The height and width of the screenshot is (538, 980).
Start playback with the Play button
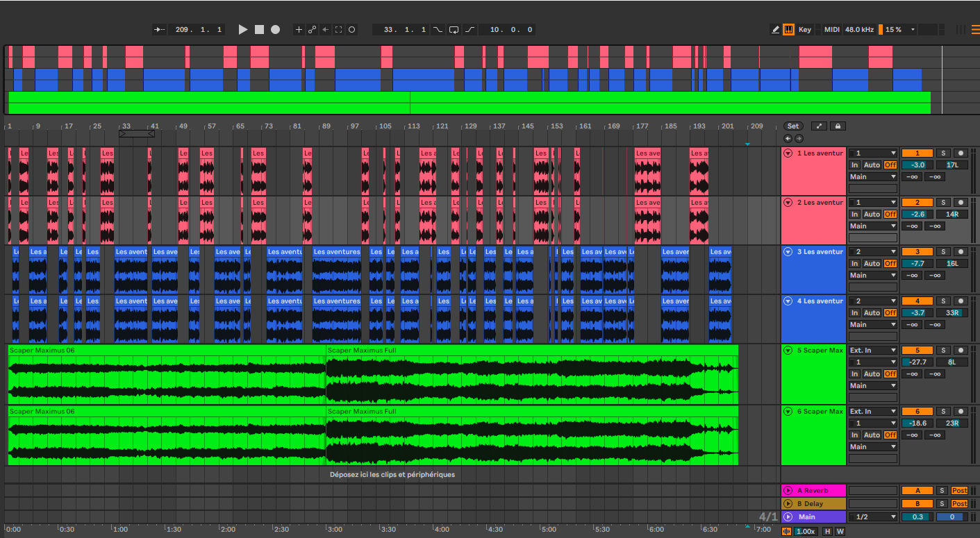(x=242, y=29)
